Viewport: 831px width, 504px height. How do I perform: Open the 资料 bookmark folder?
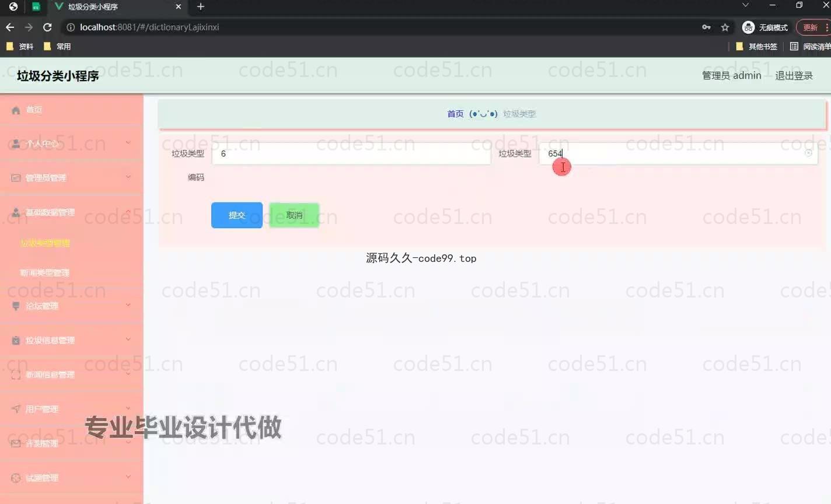tap(20, 47)
